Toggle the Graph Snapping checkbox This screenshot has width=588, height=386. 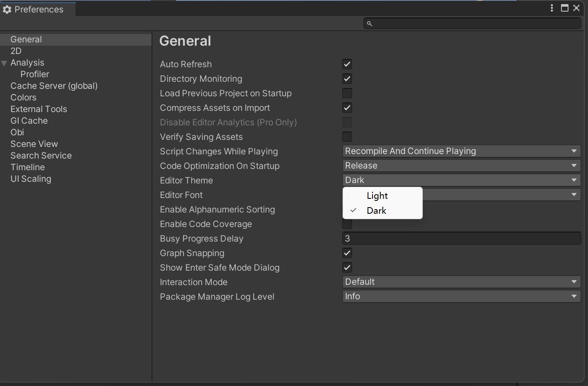tap(347, 253)
